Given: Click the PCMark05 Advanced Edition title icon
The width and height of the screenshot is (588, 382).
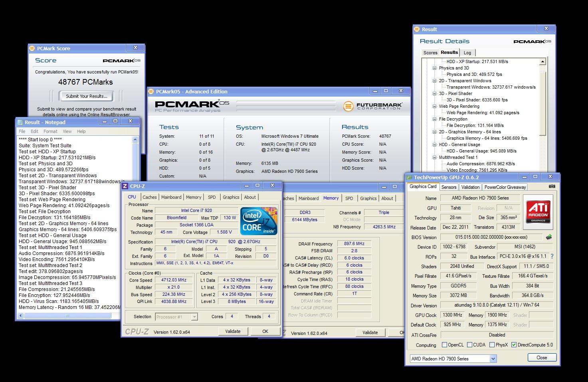Looking at the screenshot, I should pos(151,91).
